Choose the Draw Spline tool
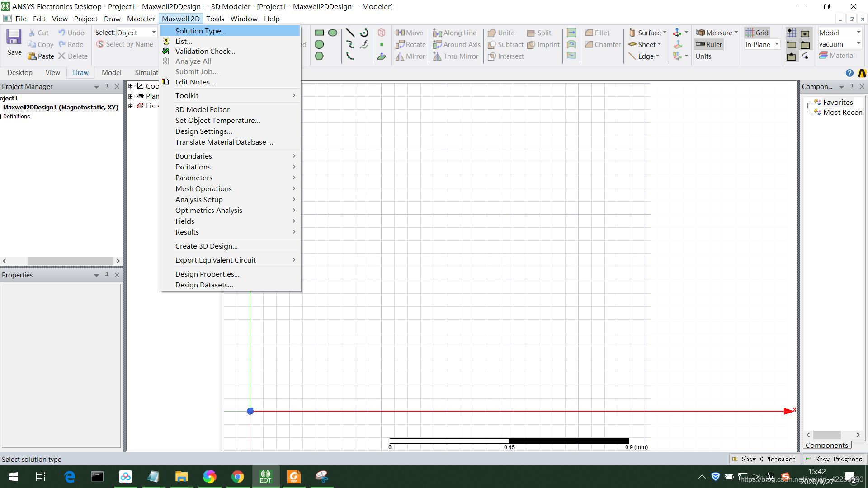 (350, 44)
